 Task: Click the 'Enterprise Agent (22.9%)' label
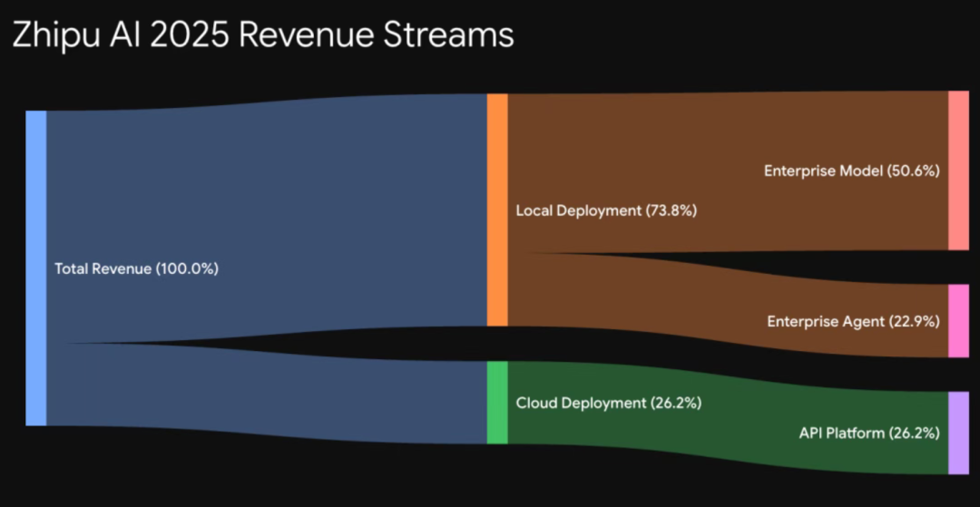coord(854,322)
